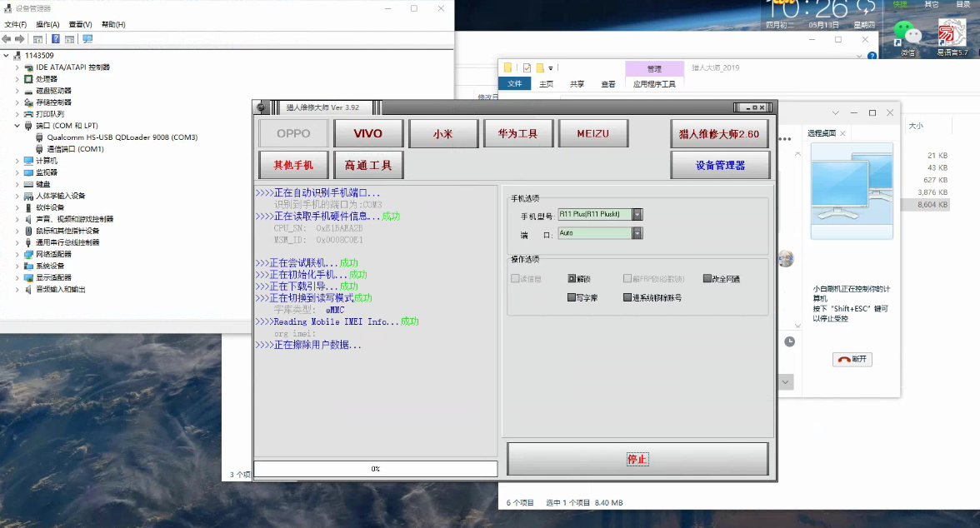Expand the 监视器 tree node
980x528 pixels.
[17, 172]
